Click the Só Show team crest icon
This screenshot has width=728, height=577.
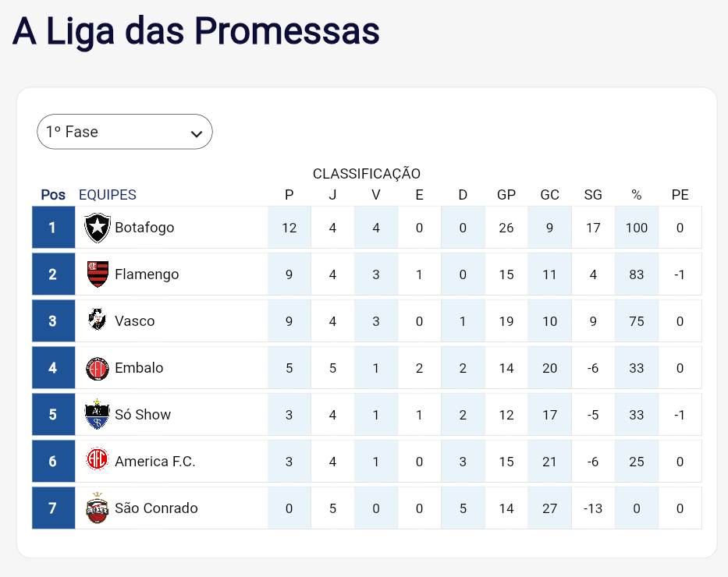click(x=98, y=415)
